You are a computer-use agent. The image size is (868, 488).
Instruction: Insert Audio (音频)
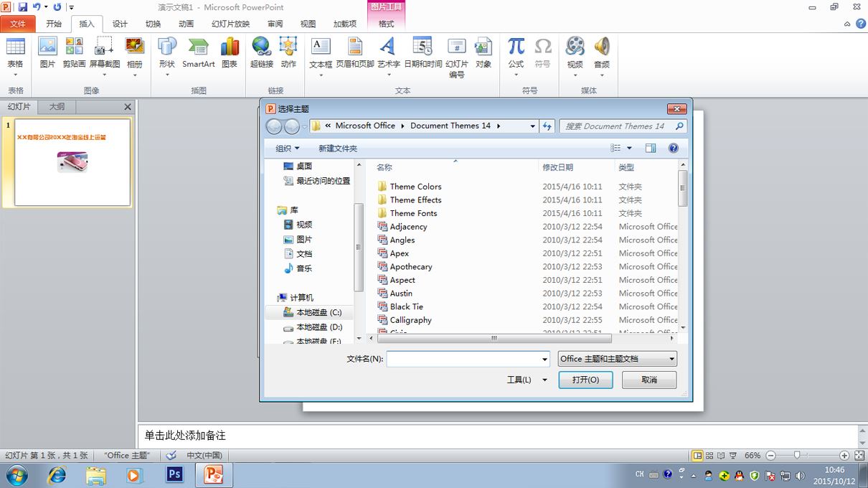(602, 56)
